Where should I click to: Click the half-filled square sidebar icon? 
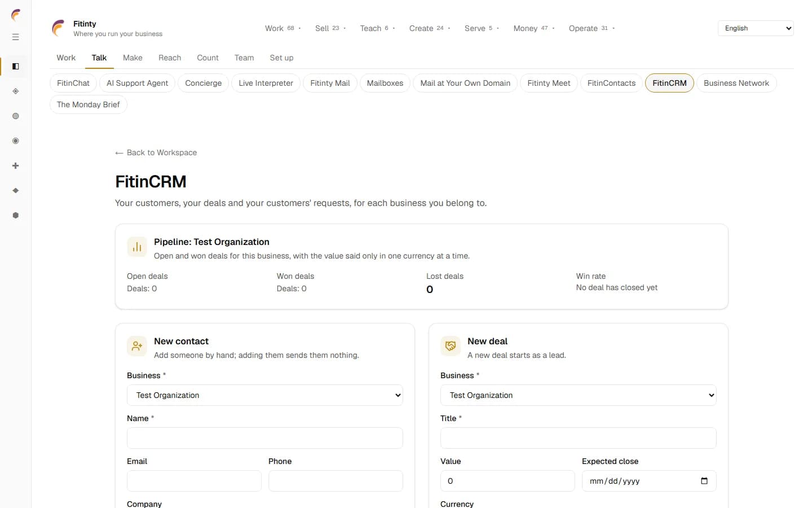pos(16,67)
